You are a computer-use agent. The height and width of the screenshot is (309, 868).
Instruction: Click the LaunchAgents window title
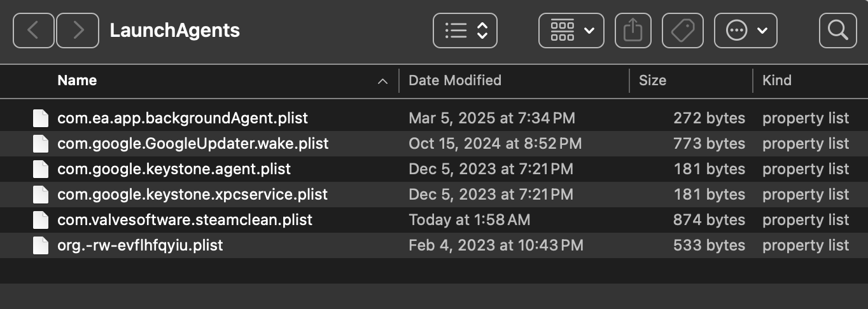(x=175, y=31)
